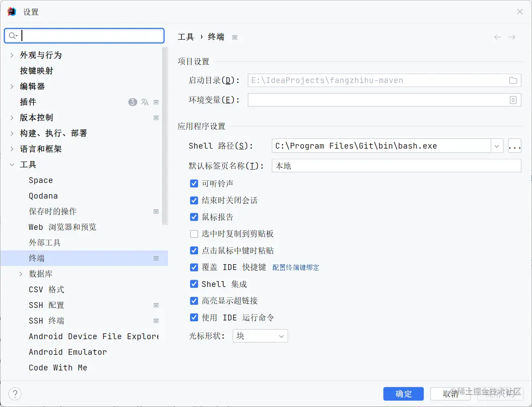This screenshot has height=407, width=532.
Task: Uncheck 覆盖 IDE 快捷键
Action: pos(194,267)
